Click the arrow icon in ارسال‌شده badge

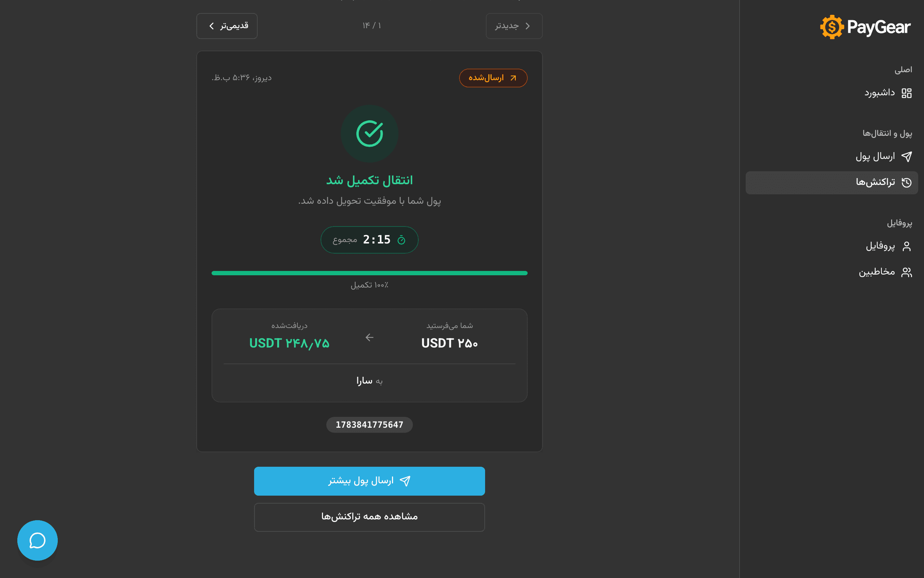click(x=513, y=78)
